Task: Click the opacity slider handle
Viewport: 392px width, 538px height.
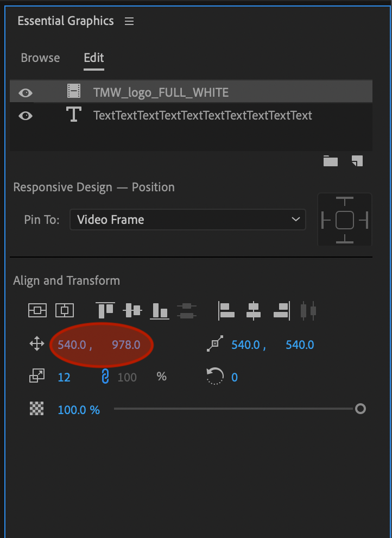Action: tap(360, 409)
